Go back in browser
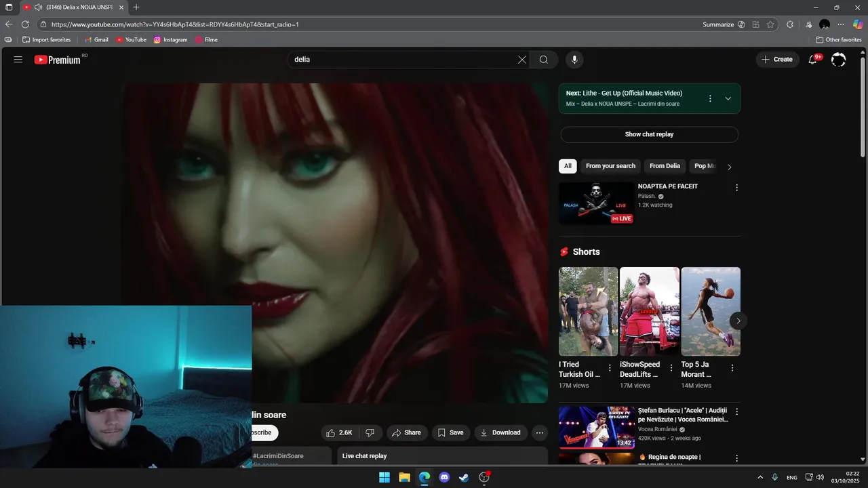Image resolution: width=868 pixels, height=488 pixels. (x=9, y=24)
